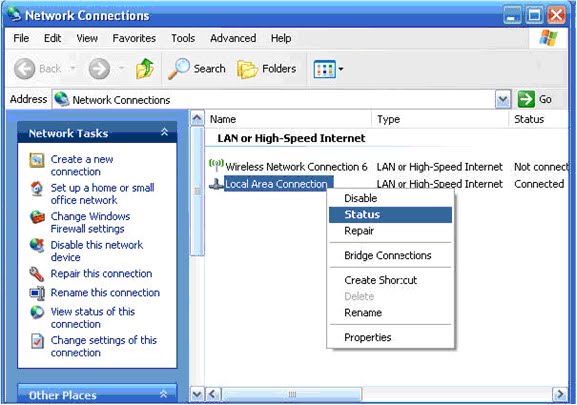Screen dimensions: 577x405
Task: Open the Views dropdown arrow
Action: (x=341, y=69)
